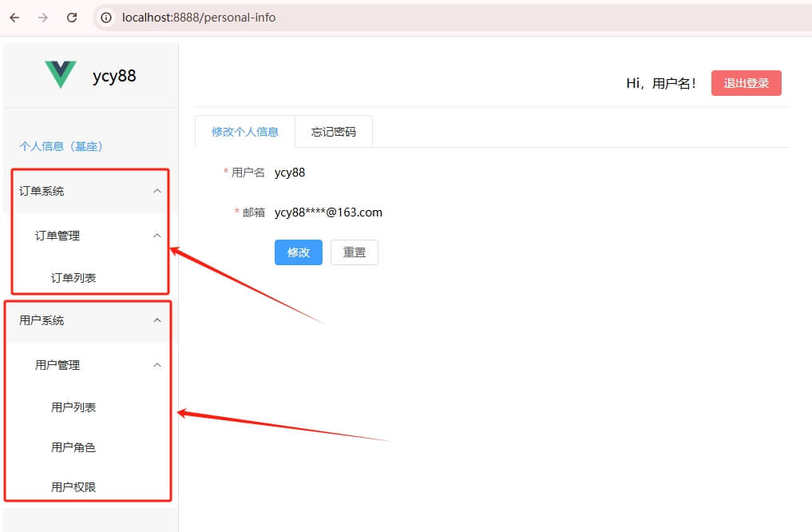The image size is (812, 532).
Task: Collapse the 订单管理 submenu chevron
Action: (157, 236)
